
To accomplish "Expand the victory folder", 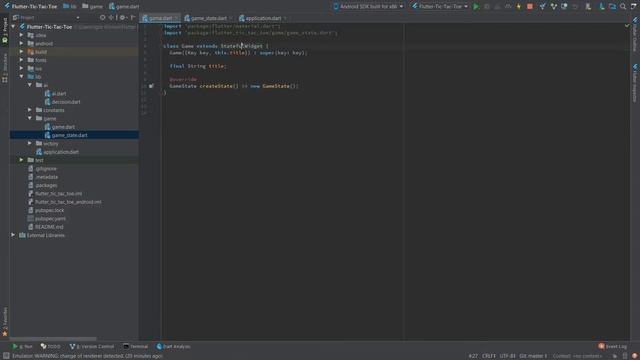I will pos(30,143).
